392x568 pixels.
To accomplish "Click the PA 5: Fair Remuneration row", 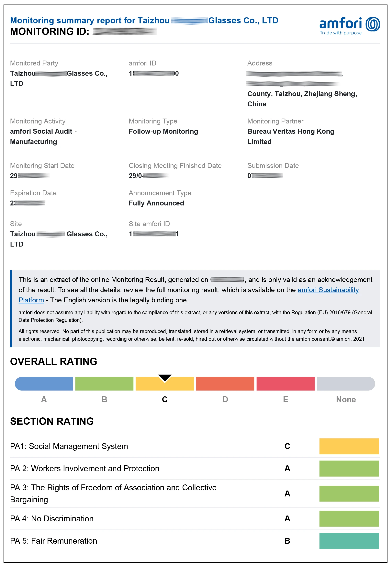I will click(53, 541).
